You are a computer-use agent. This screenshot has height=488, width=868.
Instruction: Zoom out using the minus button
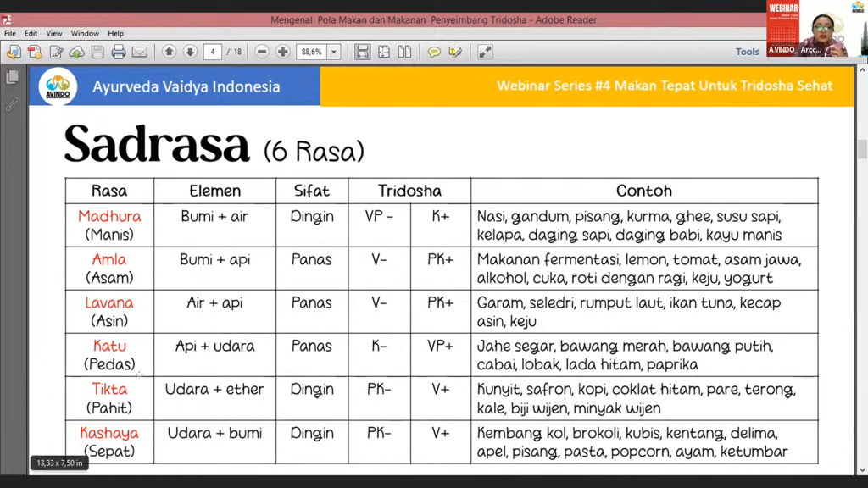pos(262,53)
